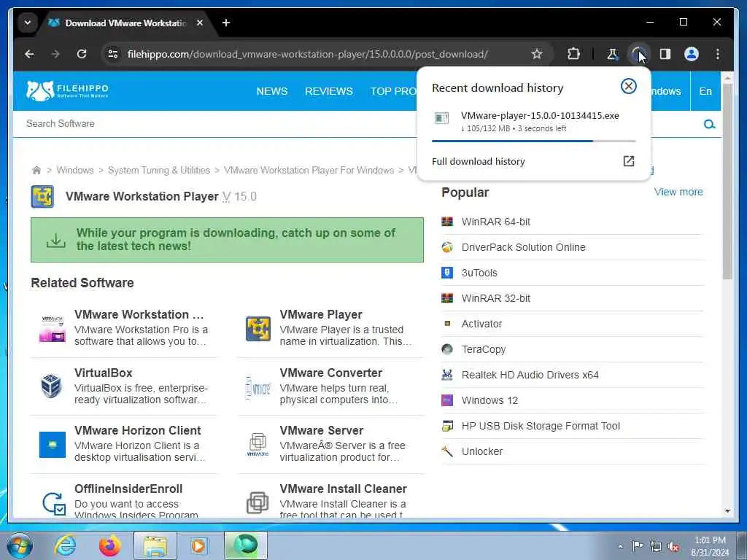Open VMware-player-15.0.0-10134415.exe download entry

533,122
